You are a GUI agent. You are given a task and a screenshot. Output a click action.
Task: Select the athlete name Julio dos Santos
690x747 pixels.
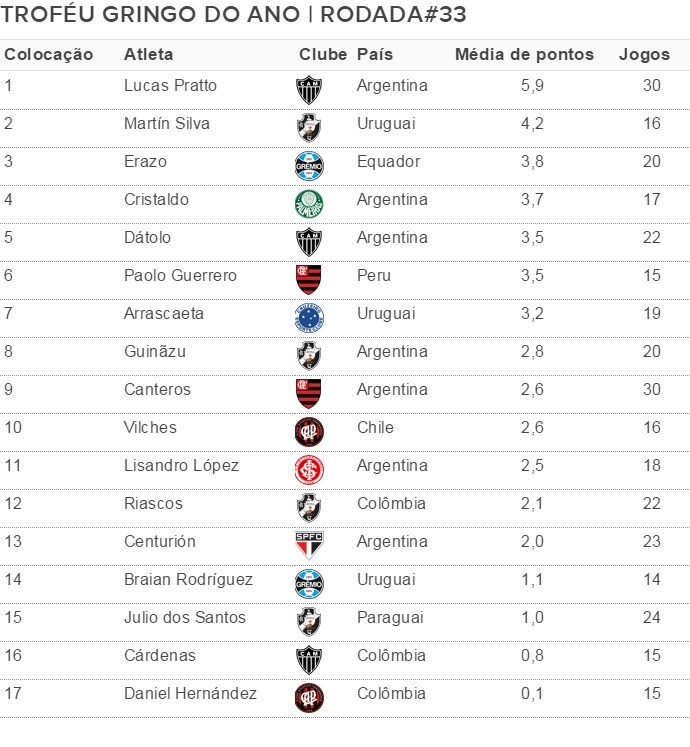pyautogui.click(x=185, y=618)
